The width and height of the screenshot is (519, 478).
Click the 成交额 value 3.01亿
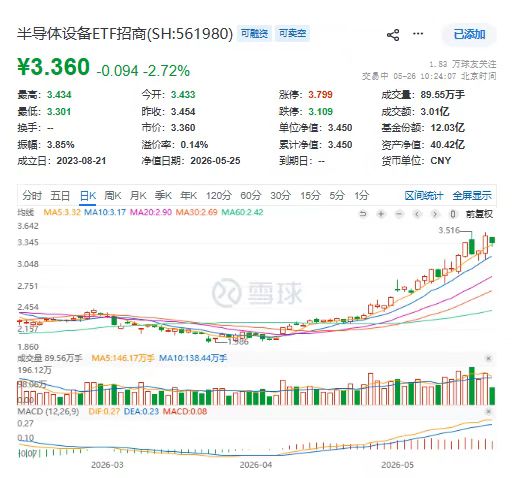[x=435, y=111]
